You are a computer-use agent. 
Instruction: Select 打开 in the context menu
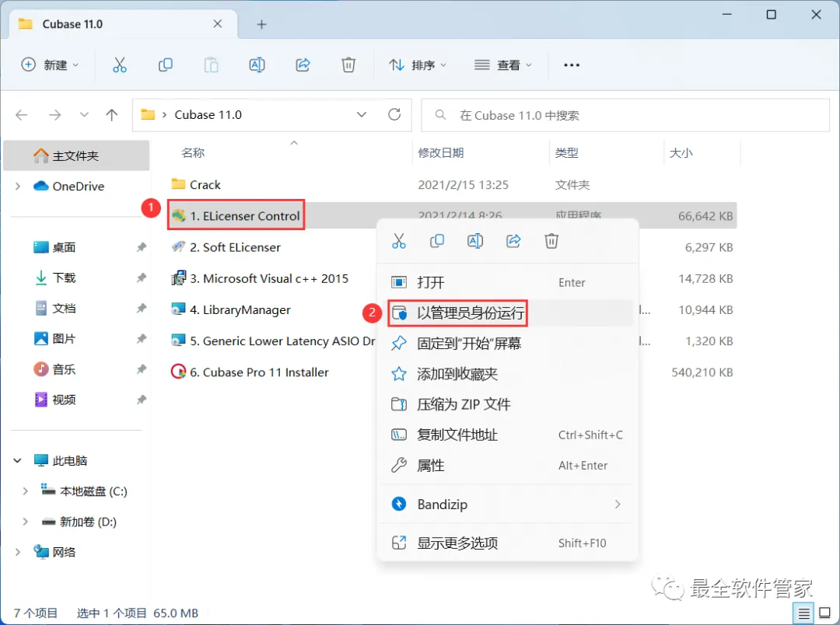tap(508, 282)
